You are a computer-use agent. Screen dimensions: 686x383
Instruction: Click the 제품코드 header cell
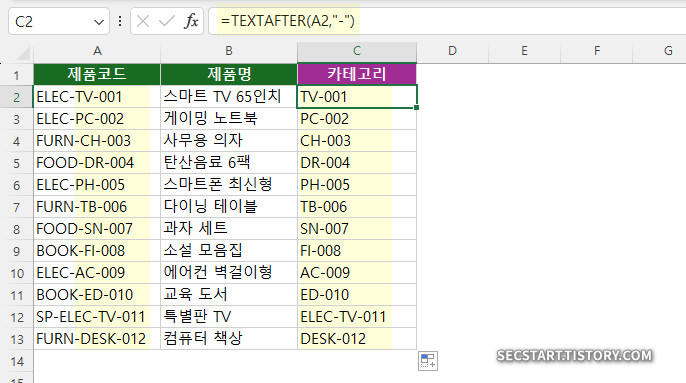97,74
